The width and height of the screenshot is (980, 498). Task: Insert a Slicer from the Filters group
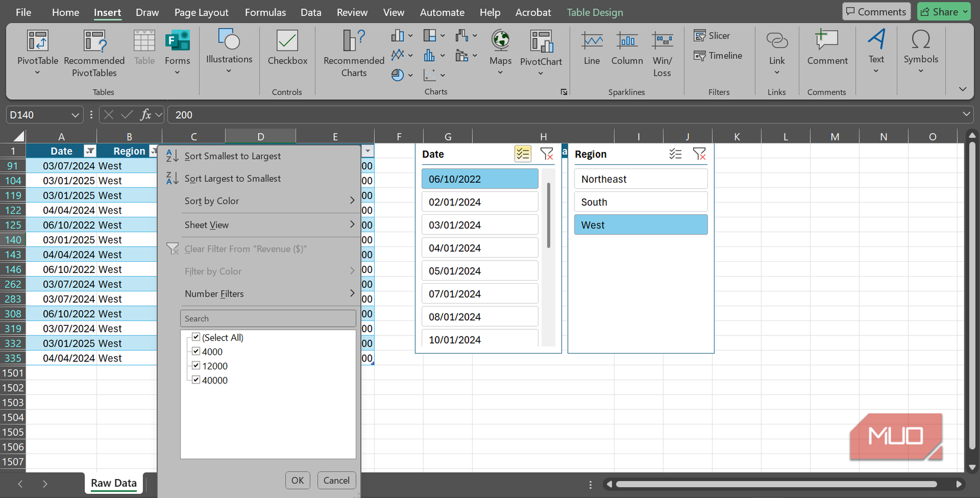coord(712,36)
